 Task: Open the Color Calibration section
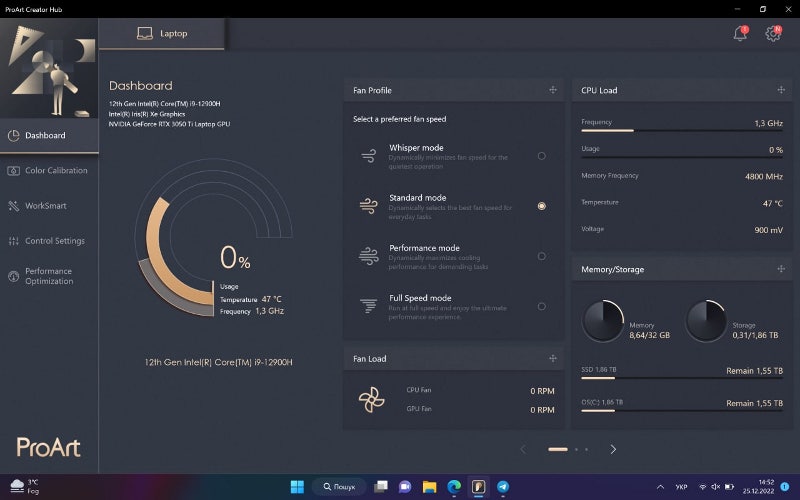tap(49, 170)
